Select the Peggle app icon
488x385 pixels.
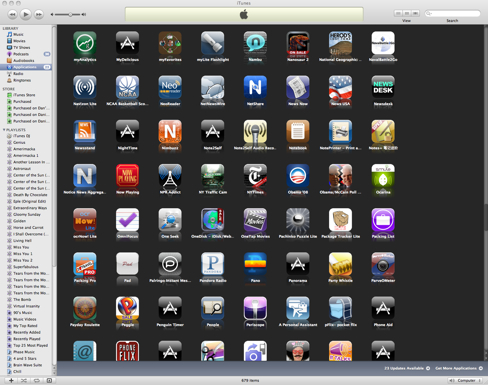tap(127, 308)
